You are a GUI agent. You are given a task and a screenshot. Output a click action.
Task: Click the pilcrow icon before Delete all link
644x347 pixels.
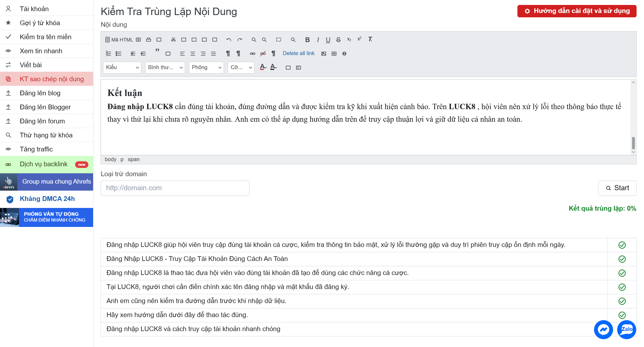[x=273, y=53]
